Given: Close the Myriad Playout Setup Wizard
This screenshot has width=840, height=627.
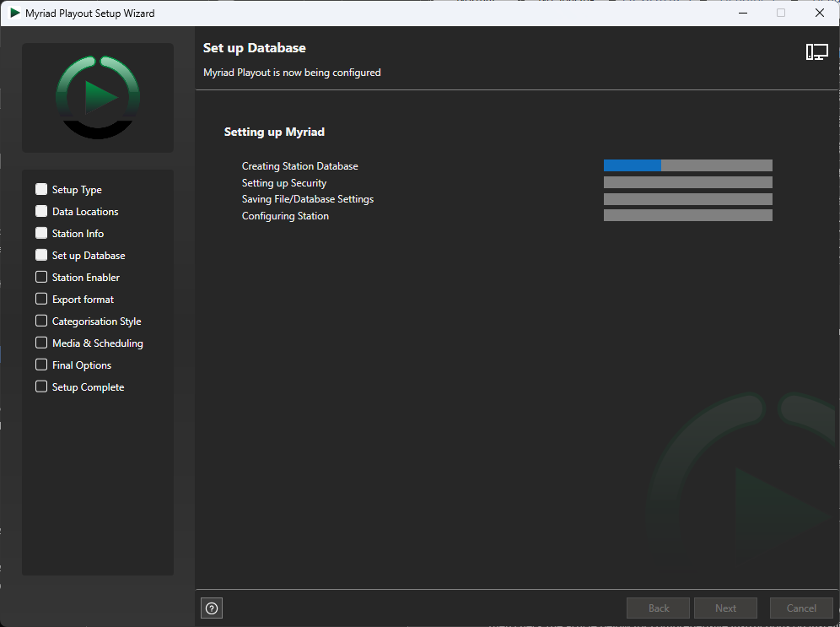Looking at the screenshot, I should (x=820, y=13).
